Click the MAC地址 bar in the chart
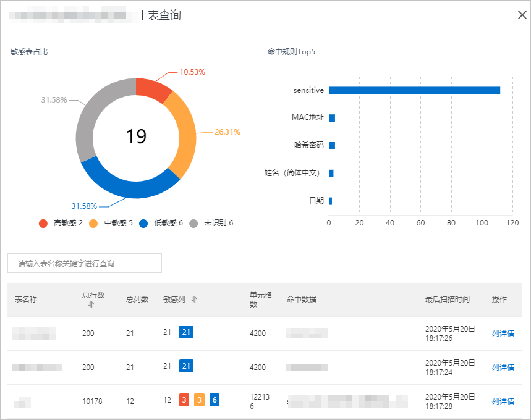 [x=333, y=117]
